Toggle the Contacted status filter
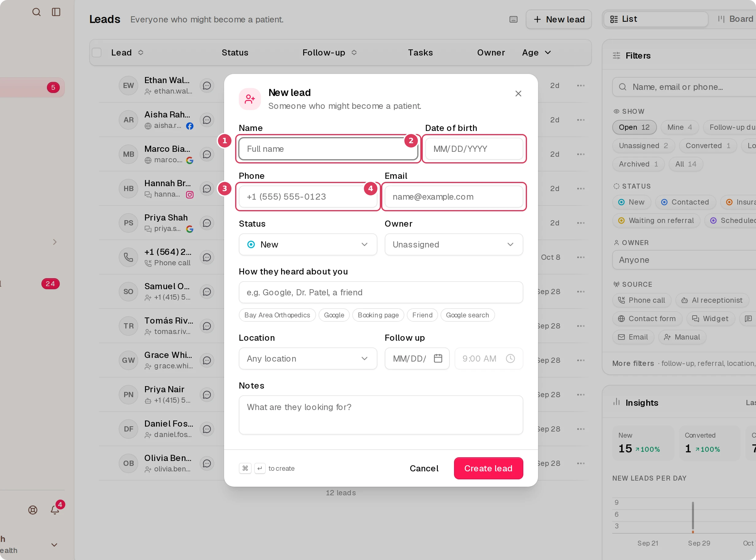The image size is (756, 560). 685,202
